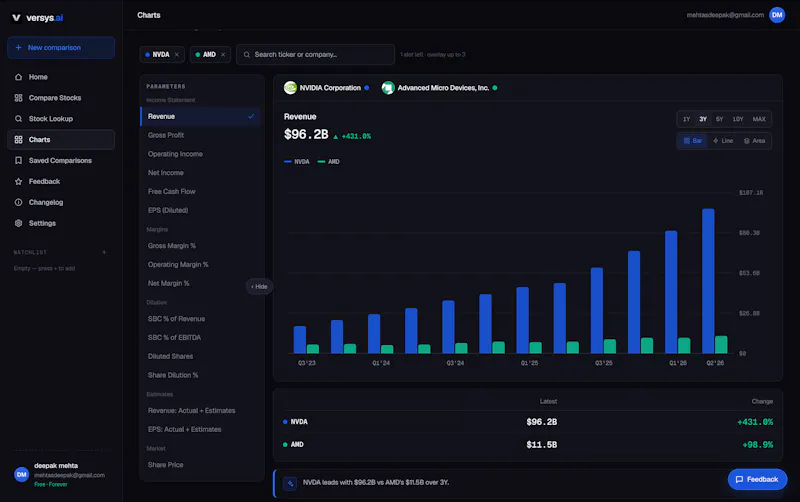Select EPS: Actual + Estimates
This screenshot has height=502, width=800.
pyautogui.click(x=200, y=430)
